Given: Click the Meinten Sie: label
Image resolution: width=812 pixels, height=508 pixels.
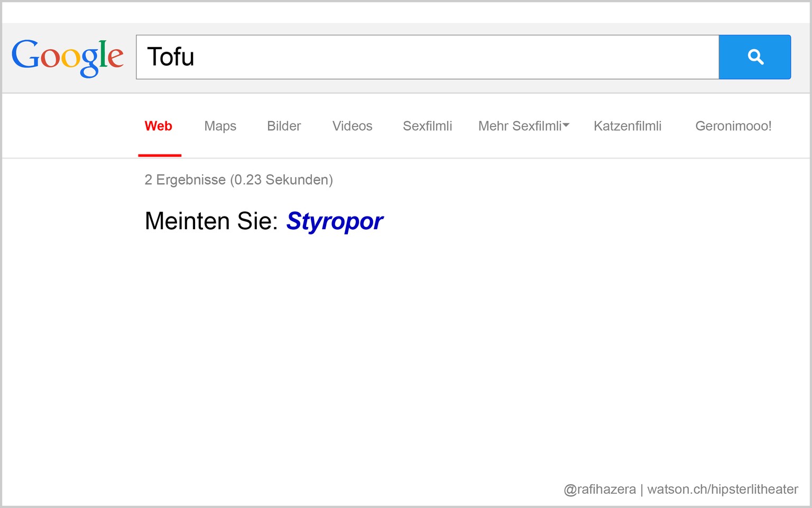Looking at the screenshot, I should (211, 221).
